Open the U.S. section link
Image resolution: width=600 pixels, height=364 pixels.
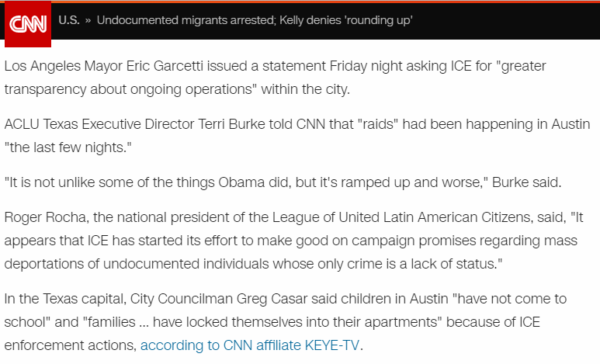click(69, 20)
